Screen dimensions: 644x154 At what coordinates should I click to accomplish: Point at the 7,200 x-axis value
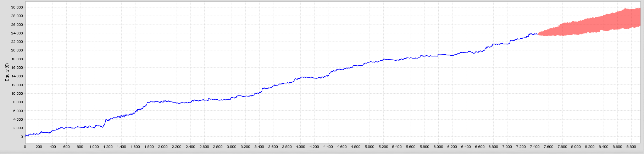point(521,147)
